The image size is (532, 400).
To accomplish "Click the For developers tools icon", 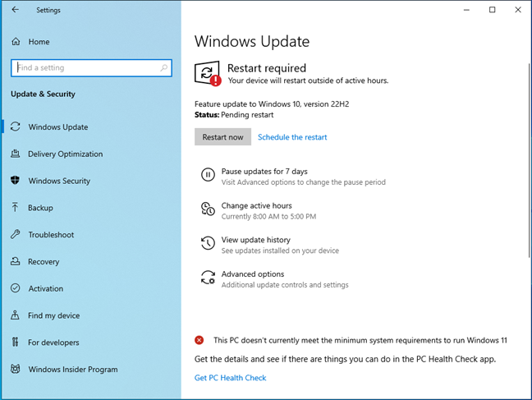I will pyautogui.click(x=15, y=342).
